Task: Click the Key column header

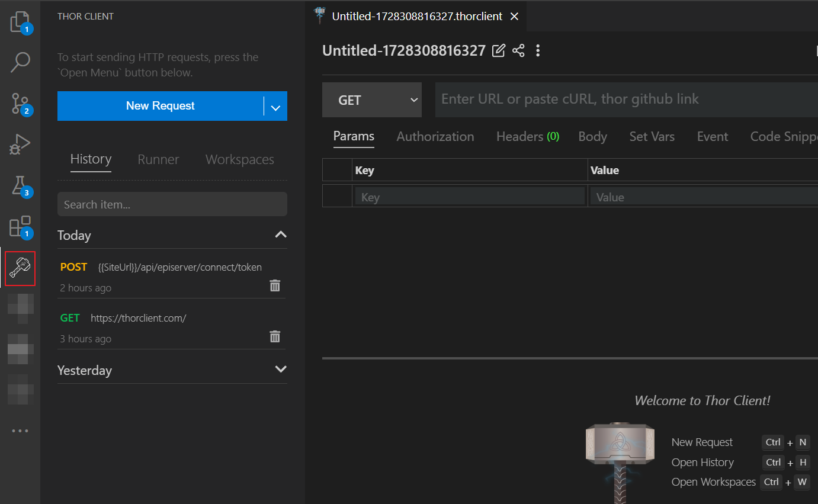Action: coord(470,170)
